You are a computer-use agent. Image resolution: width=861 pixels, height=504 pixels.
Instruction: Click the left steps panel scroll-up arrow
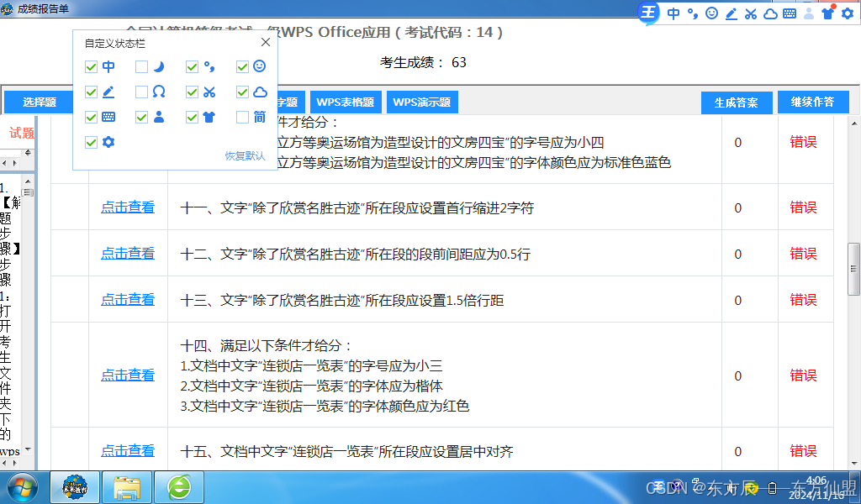(x=28, y=181)
